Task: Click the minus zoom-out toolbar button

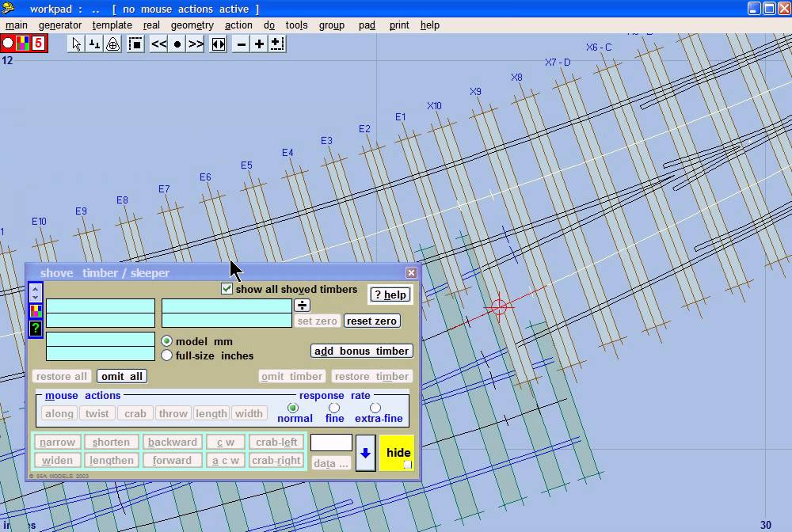Action: point(242,44)
